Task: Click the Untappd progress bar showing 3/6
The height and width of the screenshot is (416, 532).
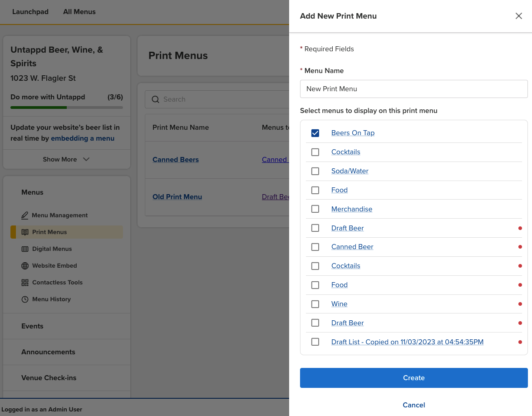Action: (66, 108)
